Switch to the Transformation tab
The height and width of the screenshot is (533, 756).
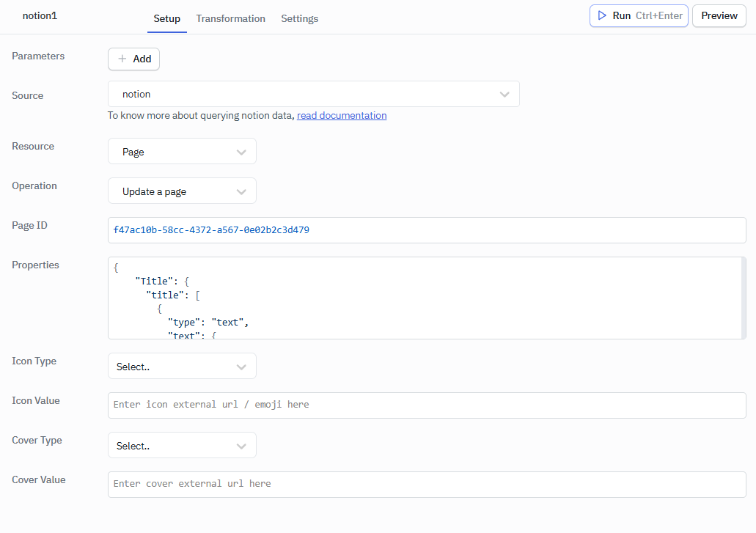(230, 18)
